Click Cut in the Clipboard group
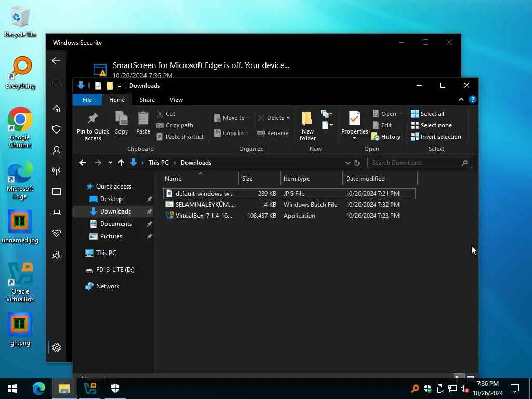 [166, 114]
